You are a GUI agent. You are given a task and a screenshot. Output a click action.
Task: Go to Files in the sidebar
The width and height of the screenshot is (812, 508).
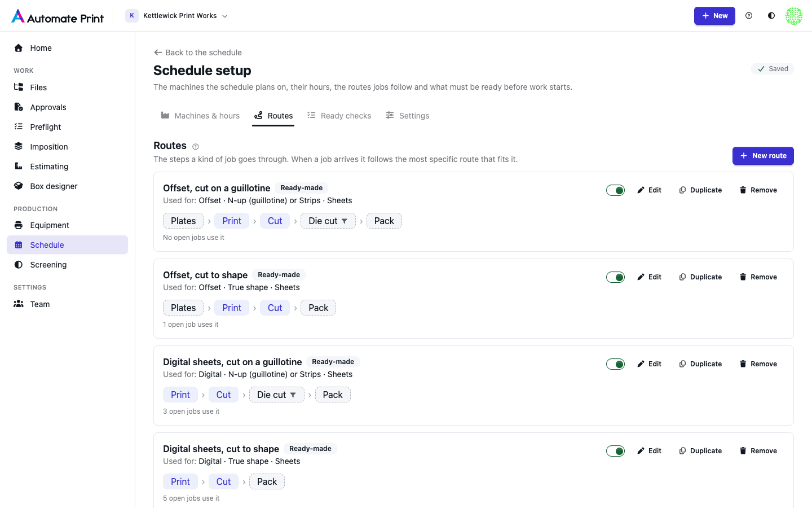pos(67,87)
